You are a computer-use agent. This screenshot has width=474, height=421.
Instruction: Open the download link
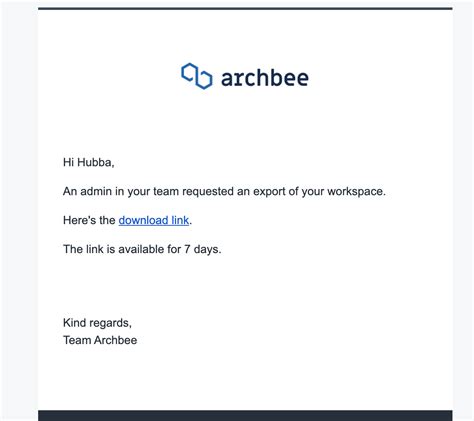(x=154, y=220)
